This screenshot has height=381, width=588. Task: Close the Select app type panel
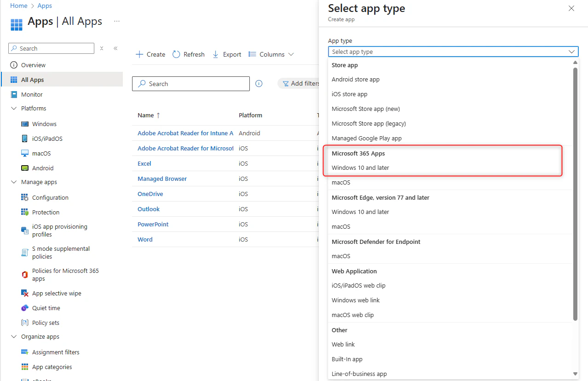[571, 8]
